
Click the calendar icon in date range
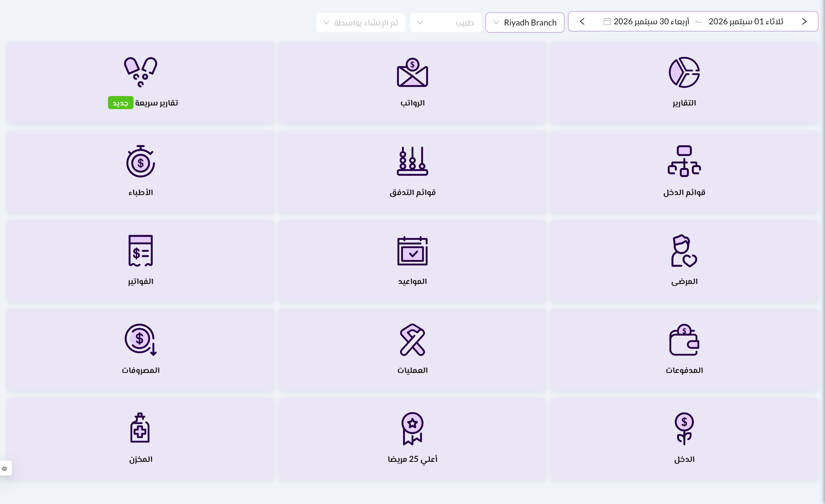pos(607,21)
